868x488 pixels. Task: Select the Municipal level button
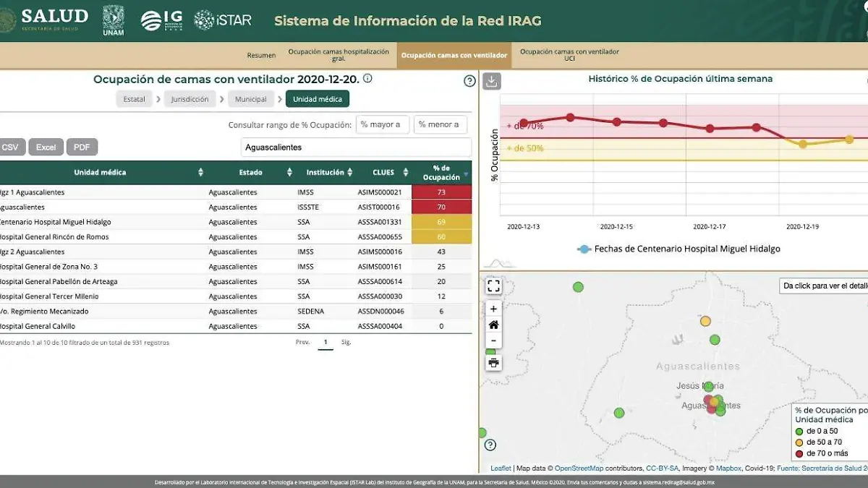click(250, 99)
